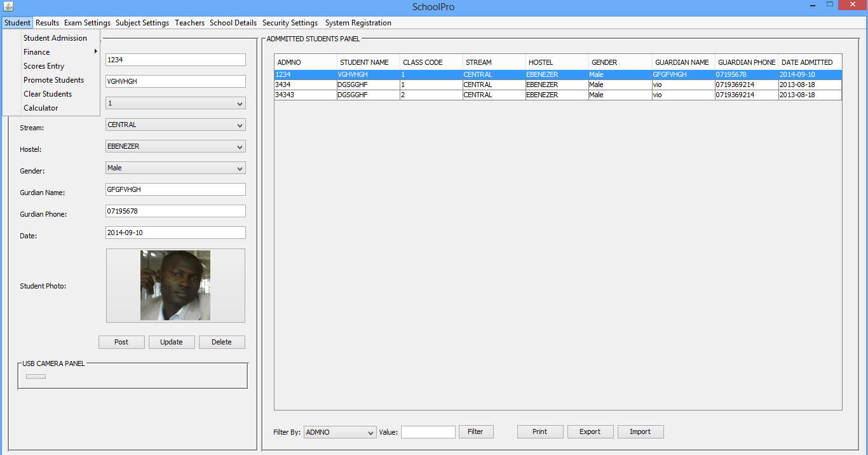
Task: Click the Java app icon in title bar
Action: pyautogui.click(x=8, y=7)
